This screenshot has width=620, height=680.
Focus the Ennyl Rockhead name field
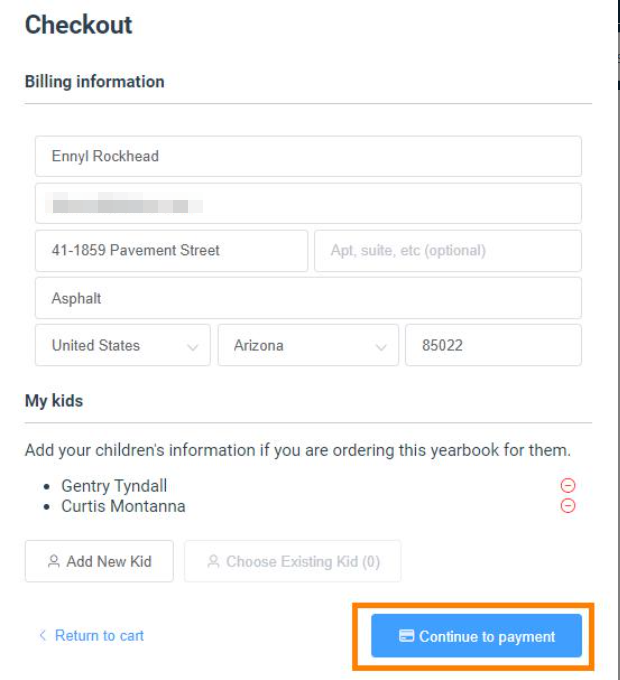(x=308, y=156)
